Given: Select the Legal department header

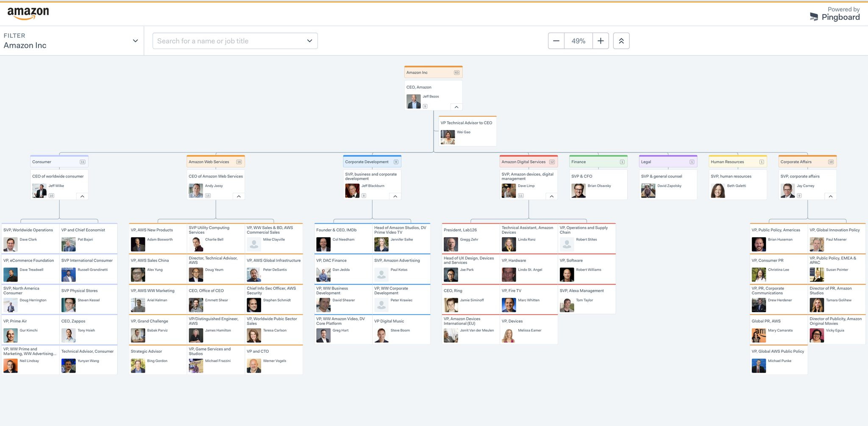Looking at the screenshot, I should (x=668, y=162).
